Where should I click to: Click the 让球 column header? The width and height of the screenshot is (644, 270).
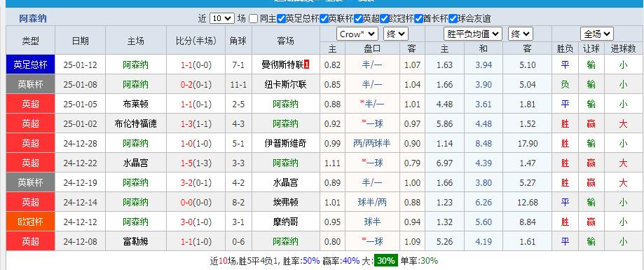(x=591, y=48)
